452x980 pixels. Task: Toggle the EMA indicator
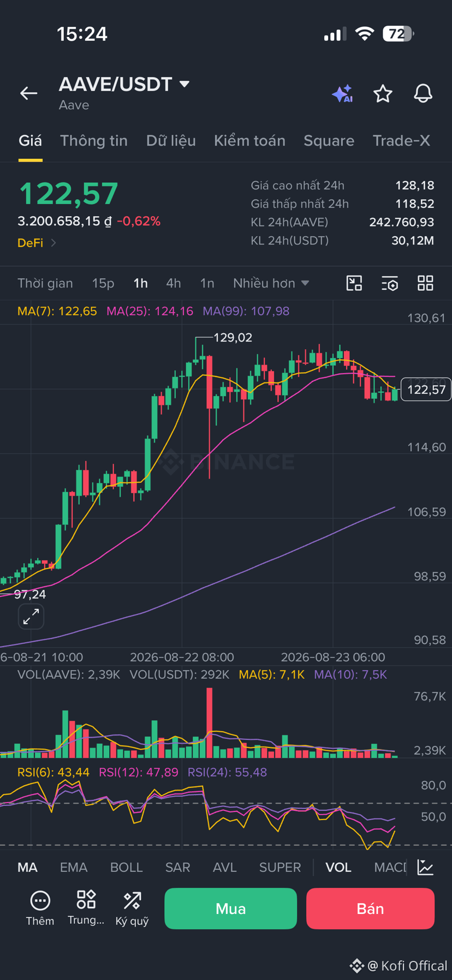[74, 867]
